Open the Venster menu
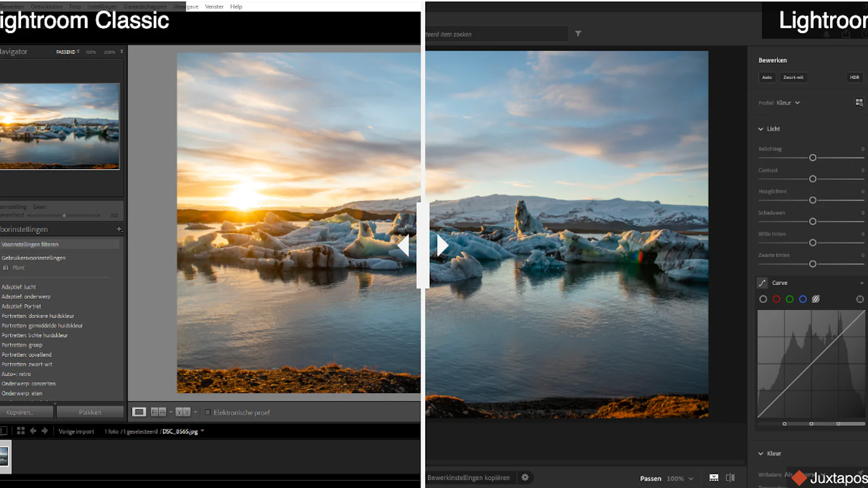868x488 pixels. click(x=214, y=7)
